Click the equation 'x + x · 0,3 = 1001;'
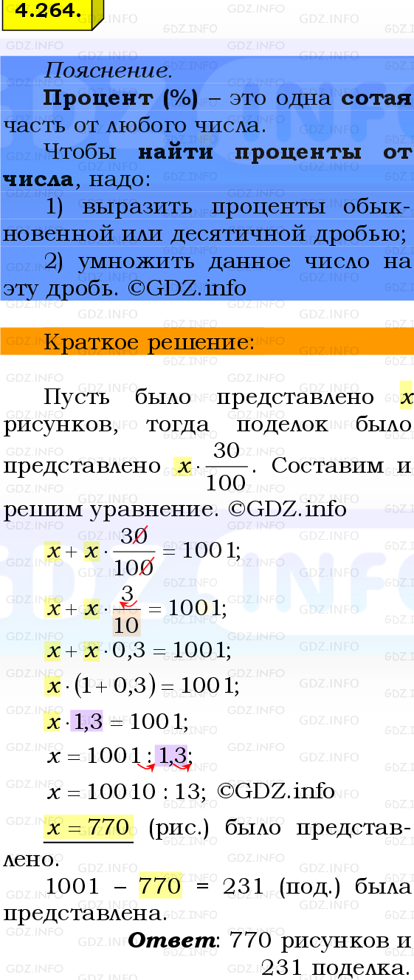This screenshot has width=414, height=980. tap(138, 651)
